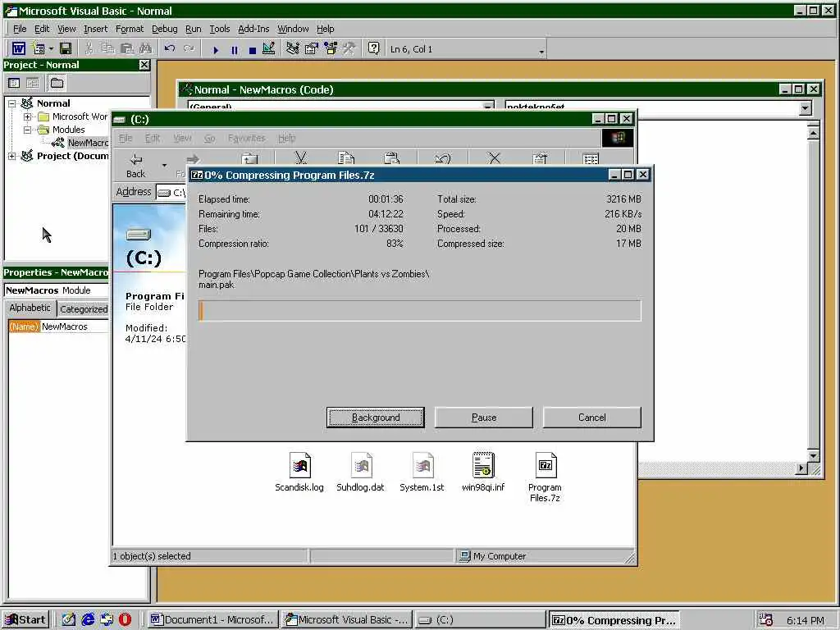This screenshot has width=840, height=630.
Task: Select the Scandisk.log file icon
Action: pos(299,472)
